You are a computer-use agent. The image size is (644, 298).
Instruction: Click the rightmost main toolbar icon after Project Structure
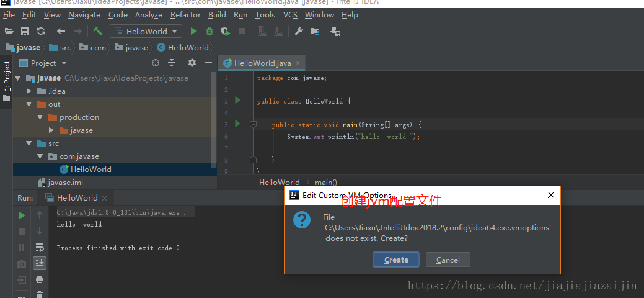click(x=335, y=31)
